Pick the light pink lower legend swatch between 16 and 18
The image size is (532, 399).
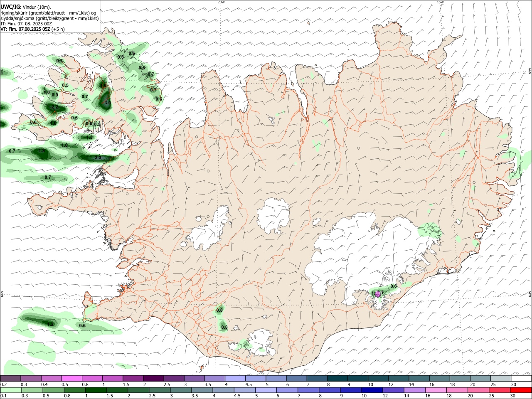(x=436, y=390)
